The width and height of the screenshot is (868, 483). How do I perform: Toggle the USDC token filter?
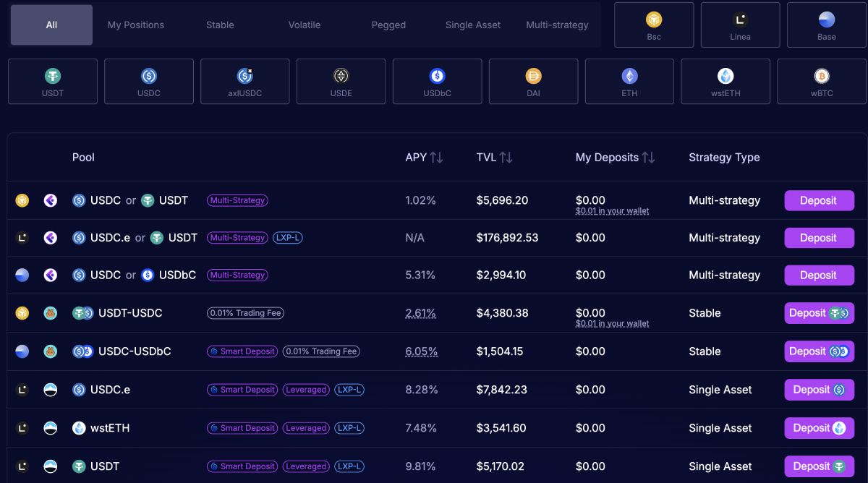pyautogui.click(x=149, y=82)
